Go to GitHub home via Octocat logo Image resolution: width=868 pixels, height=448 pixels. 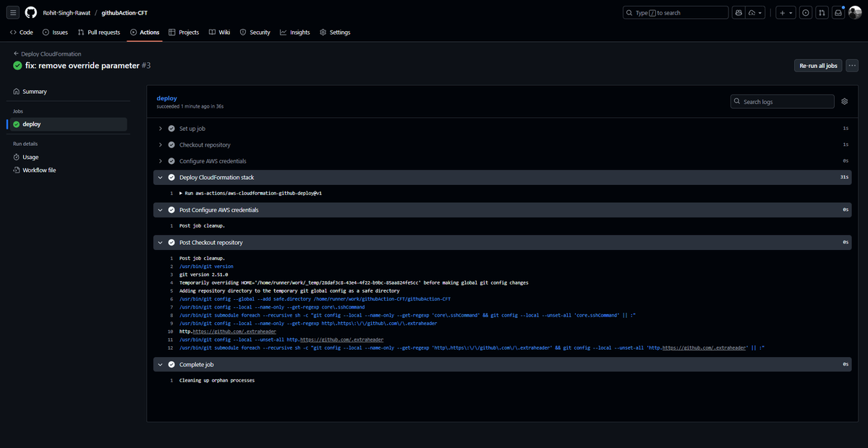point(30,12)
